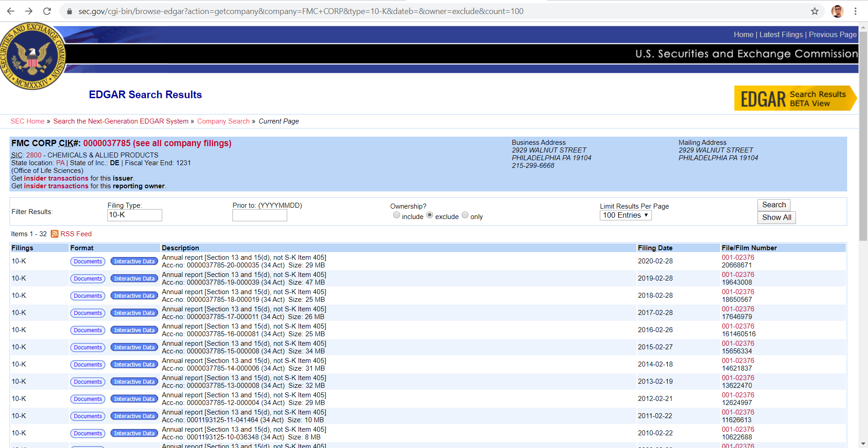Open Interactive Data for 2014-02-18 filing
This screenshot has height=448, width=868.
point(134,365)
